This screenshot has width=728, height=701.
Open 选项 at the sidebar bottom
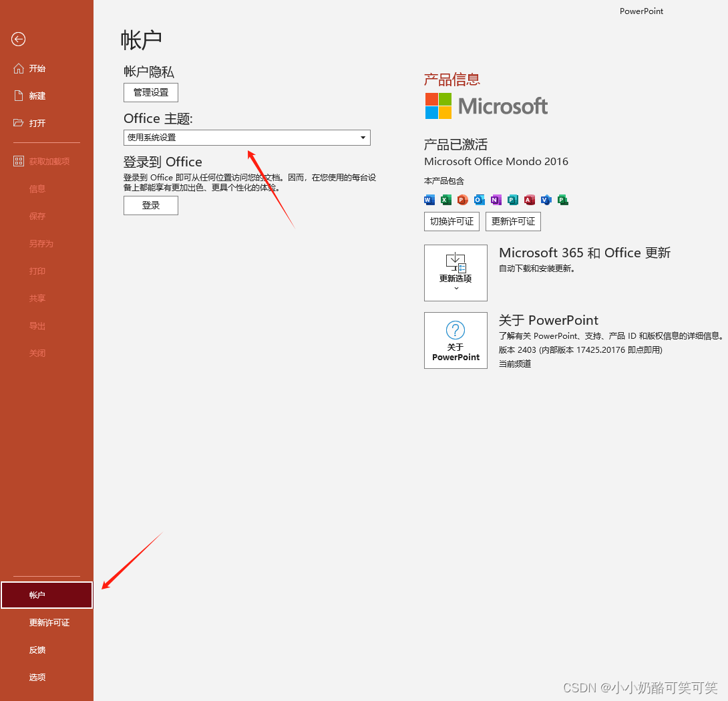pos(47,678)
